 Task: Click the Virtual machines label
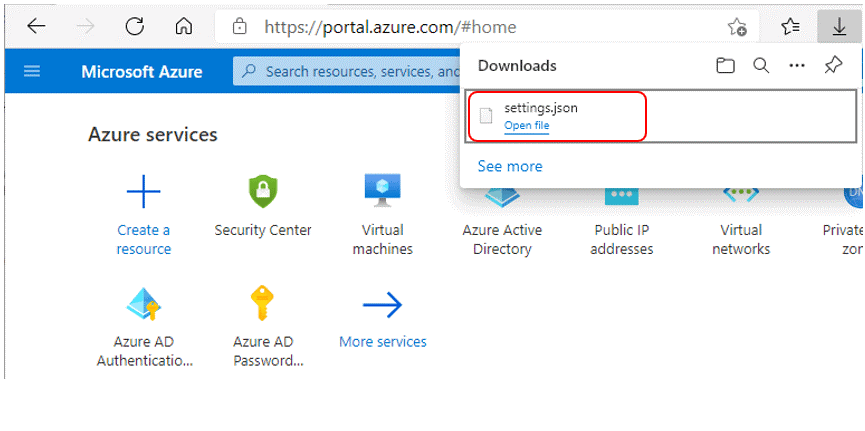point(382,239)
